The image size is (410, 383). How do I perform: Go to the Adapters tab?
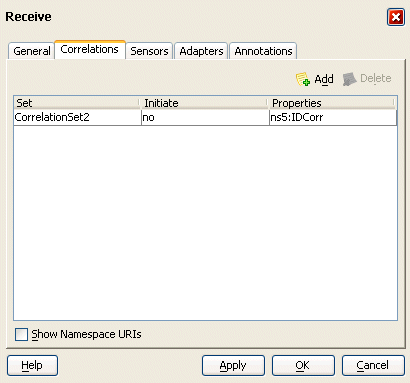(201, 51)
